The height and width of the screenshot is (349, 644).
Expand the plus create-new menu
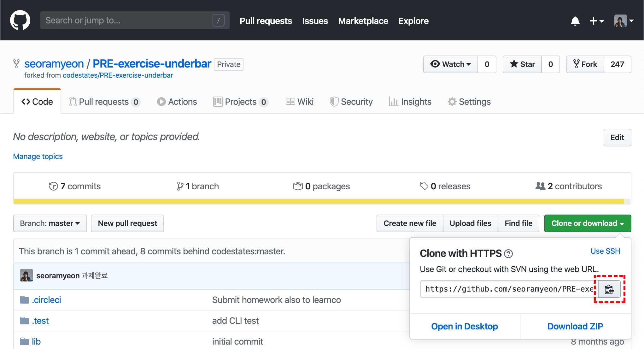click(596, 21)
